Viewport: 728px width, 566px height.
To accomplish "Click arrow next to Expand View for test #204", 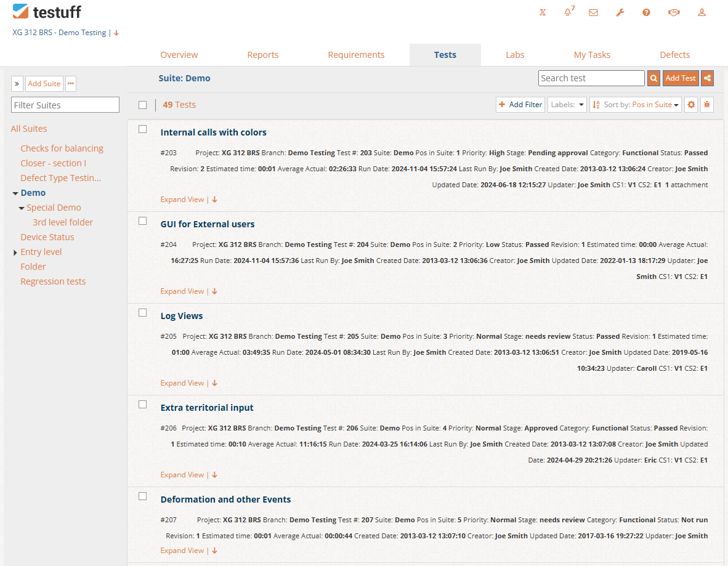I will click(214, 291).
